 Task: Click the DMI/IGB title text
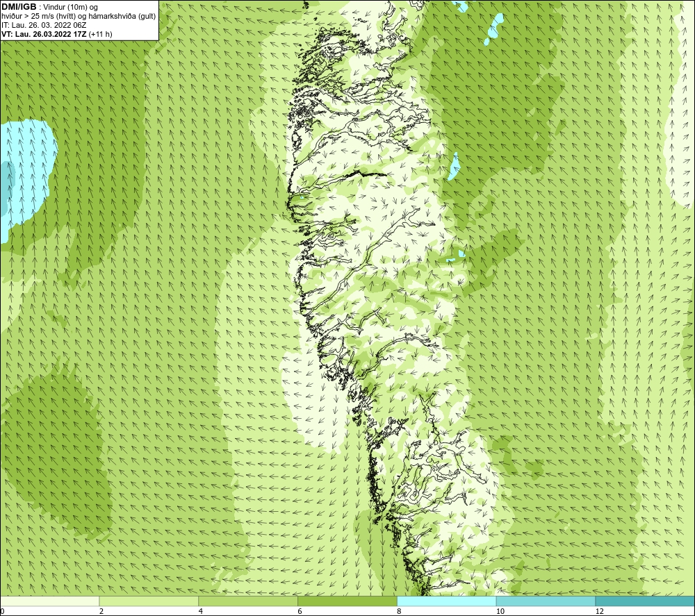point(19,7)
